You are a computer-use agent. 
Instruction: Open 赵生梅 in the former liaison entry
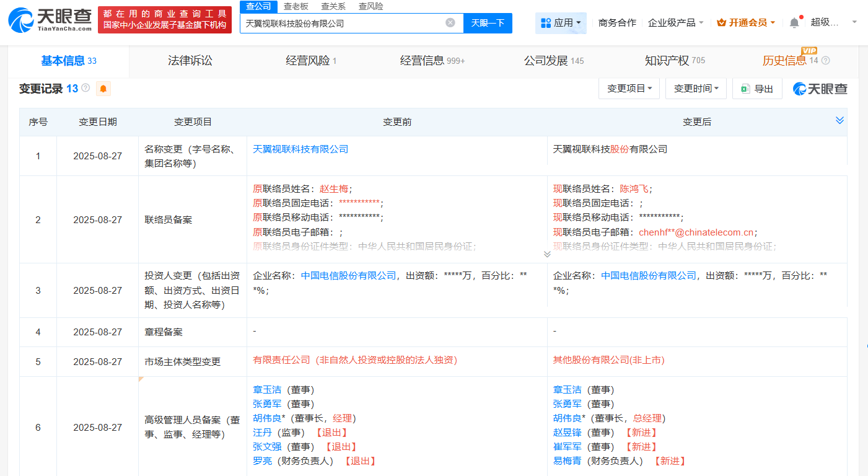(334, 189)
